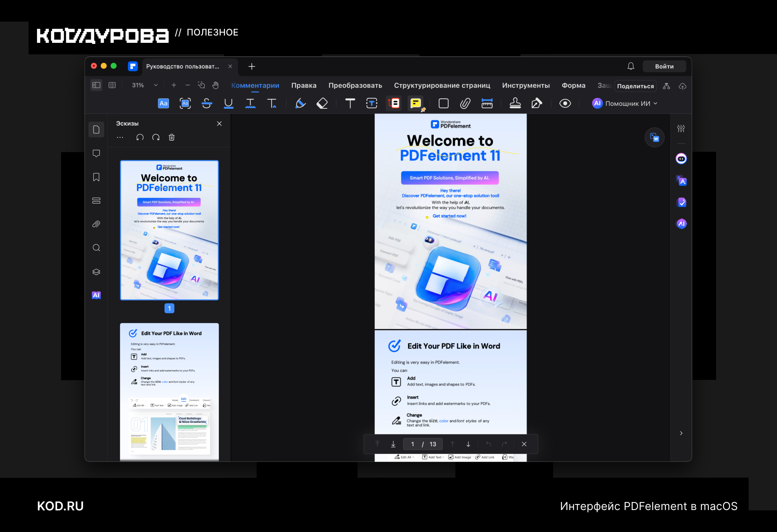Enable the hand pan tool
This screenshot has height=532, width=777.
coord(215,85)
